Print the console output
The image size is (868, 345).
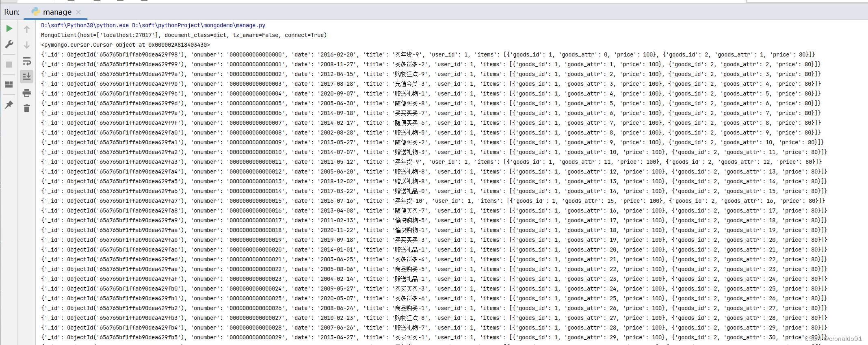click(x=27, y=93)
